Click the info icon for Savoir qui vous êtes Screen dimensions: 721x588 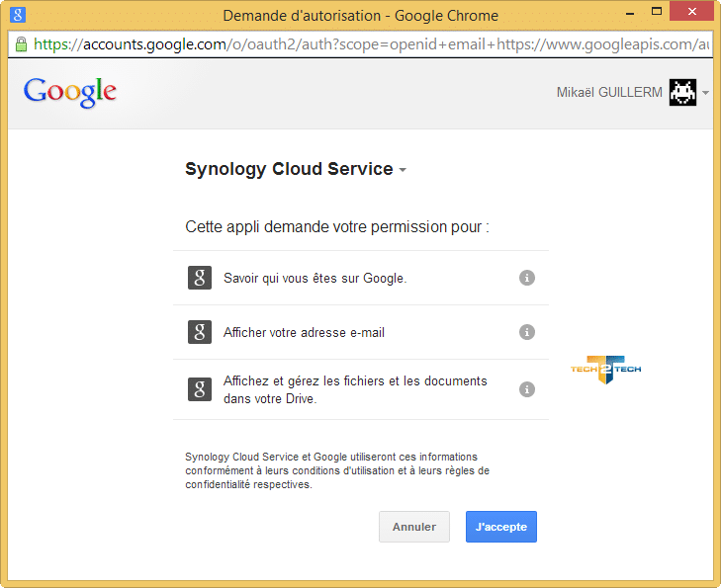[x=527, y=278]
